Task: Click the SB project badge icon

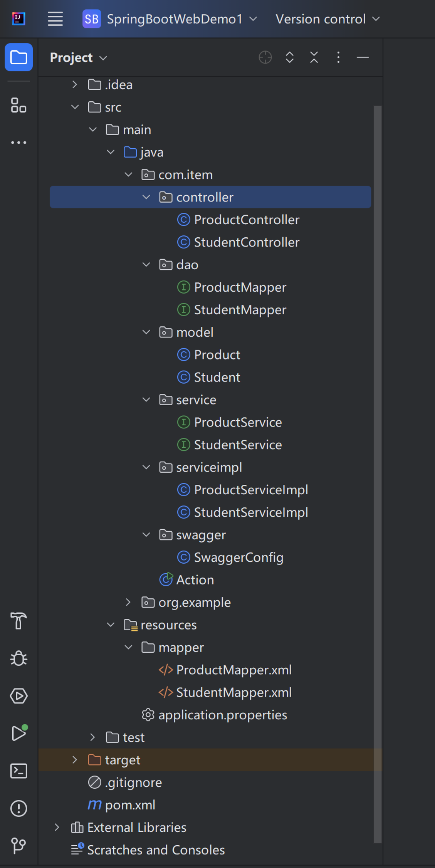Action: pos(91,19)
